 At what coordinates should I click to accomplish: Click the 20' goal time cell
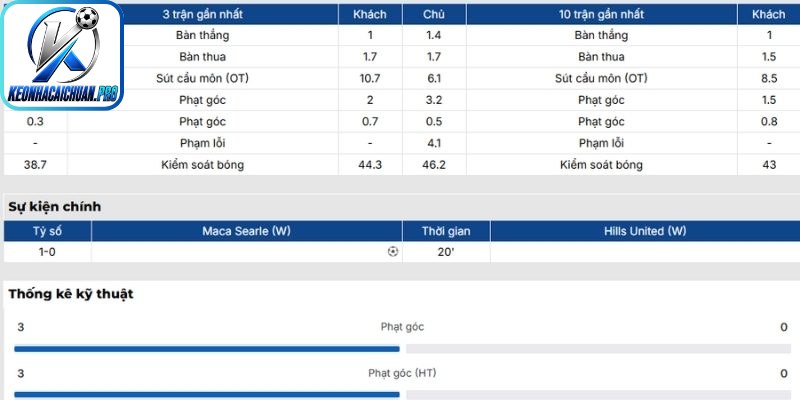click(x=446, y=252)
